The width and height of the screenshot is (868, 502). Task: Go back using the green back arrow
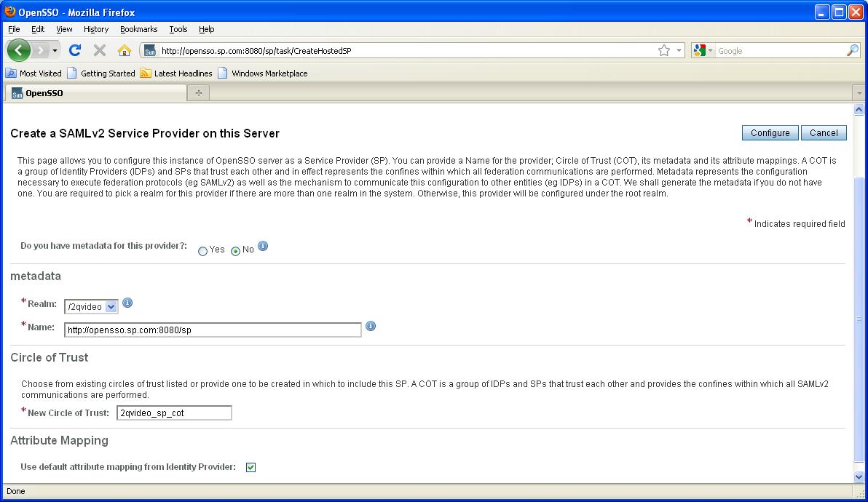19,51
